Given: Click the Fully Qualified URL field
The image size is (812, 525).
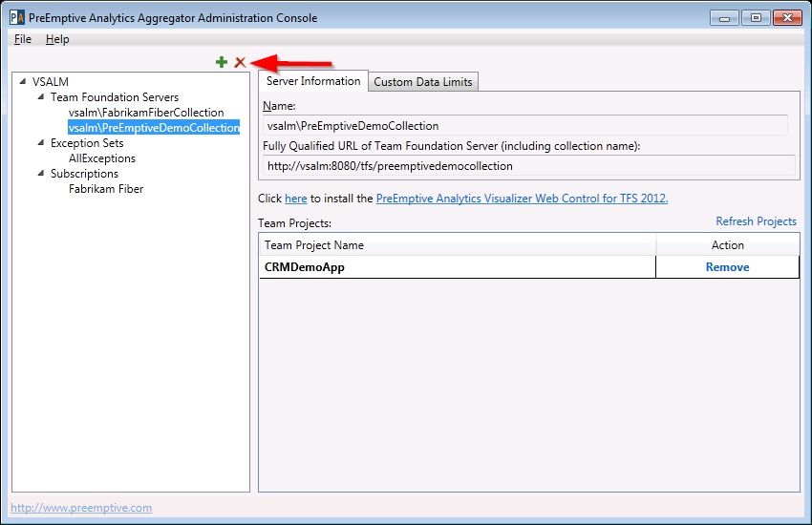Looking at the screenshot, I should pyautogui.click(x=528, y=166).
